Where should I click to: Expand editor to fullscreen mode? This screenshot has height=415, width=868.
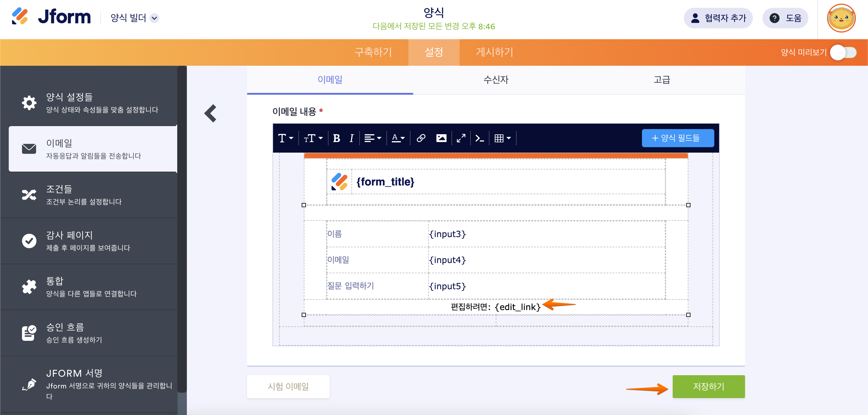(461, 138)
